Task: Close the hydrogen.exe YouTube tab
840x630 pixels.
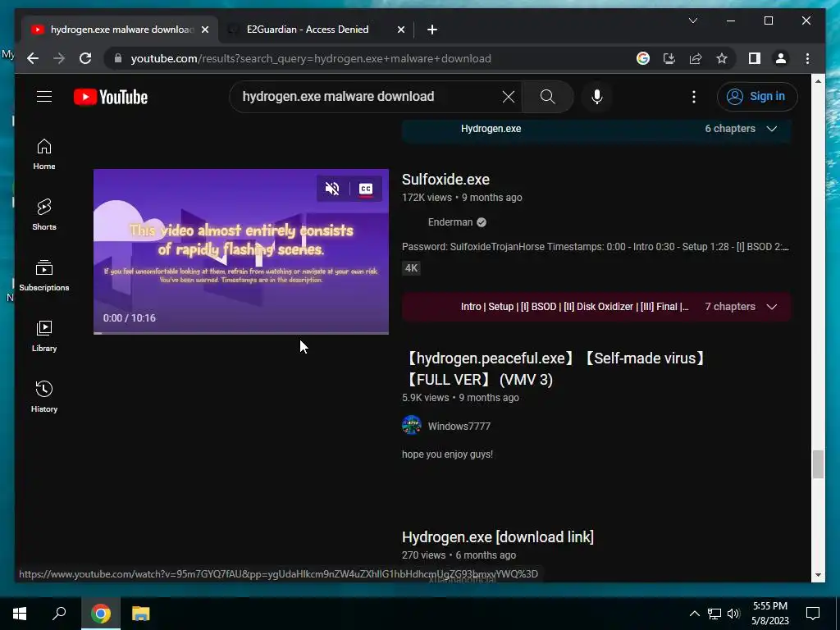Action: pyautogui.click(x=204, y=30)
